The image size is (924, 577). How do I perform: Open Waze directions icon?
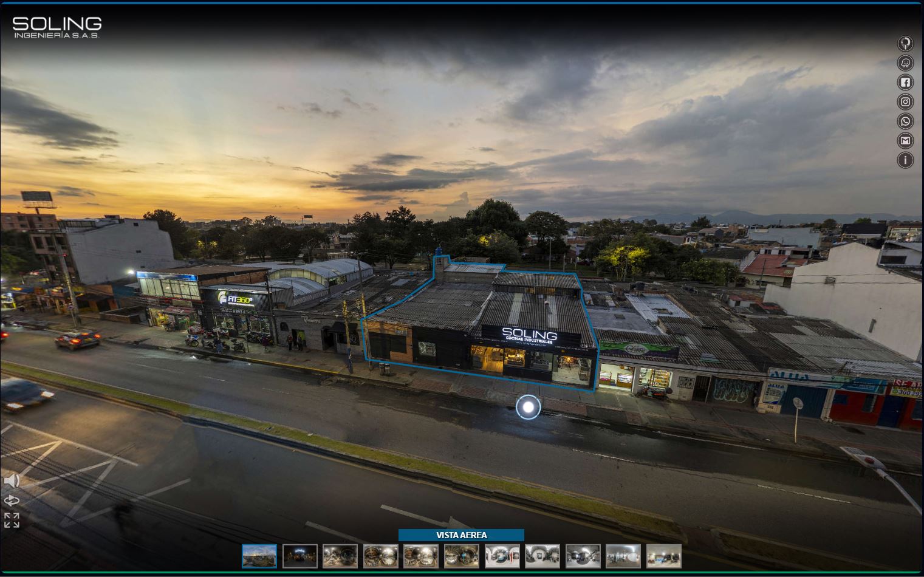coord(905,63)
